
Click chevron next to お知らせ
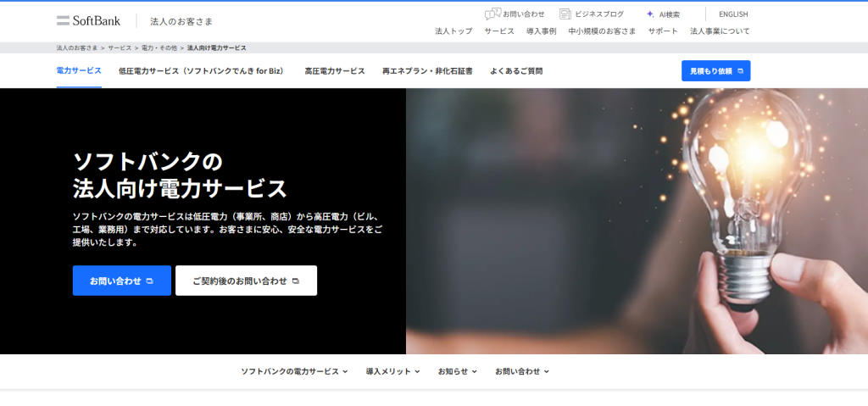pos(475,371)
